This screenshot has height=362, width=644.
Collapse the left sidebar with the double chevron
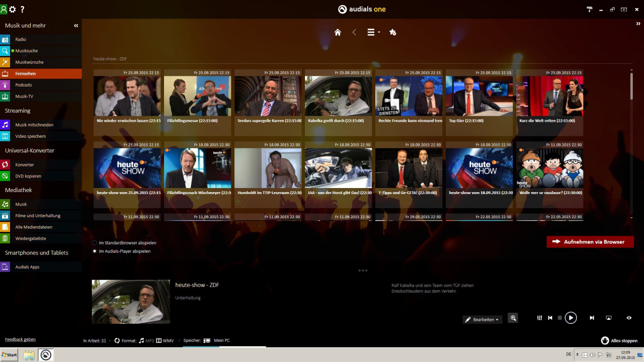(76, 26)
